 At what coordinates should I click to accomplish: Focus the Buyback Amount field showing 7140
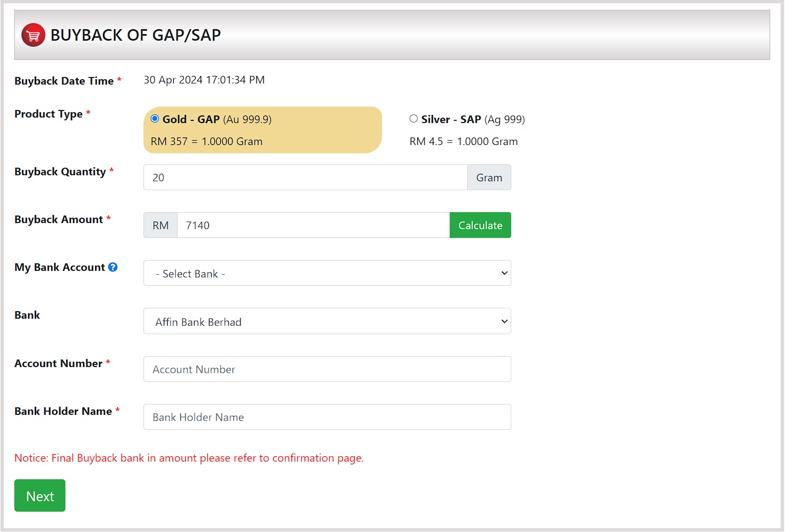point(313,225)
